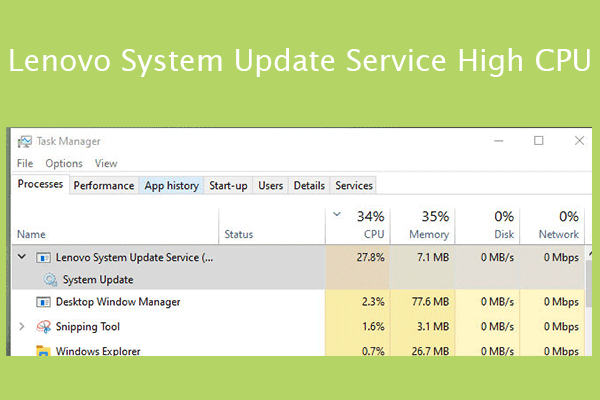Switch to the Services tab

coord(354,186)
